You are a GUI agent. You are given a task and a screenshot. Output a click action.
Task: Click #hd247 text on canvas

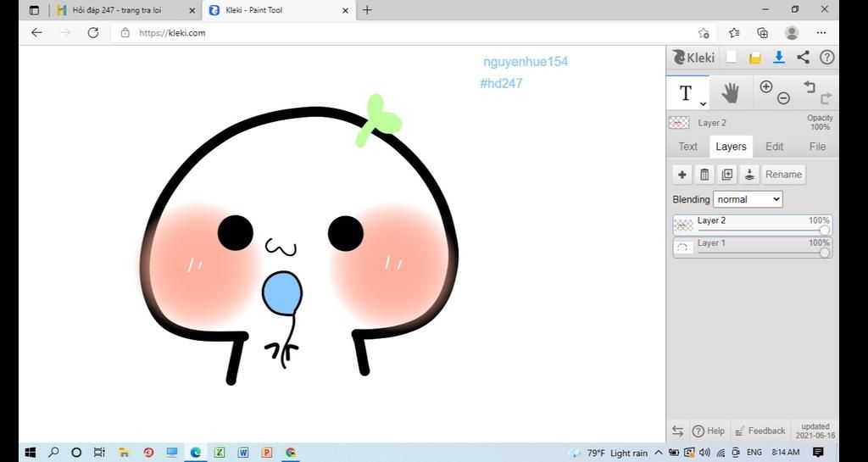[x=501, y=84]
